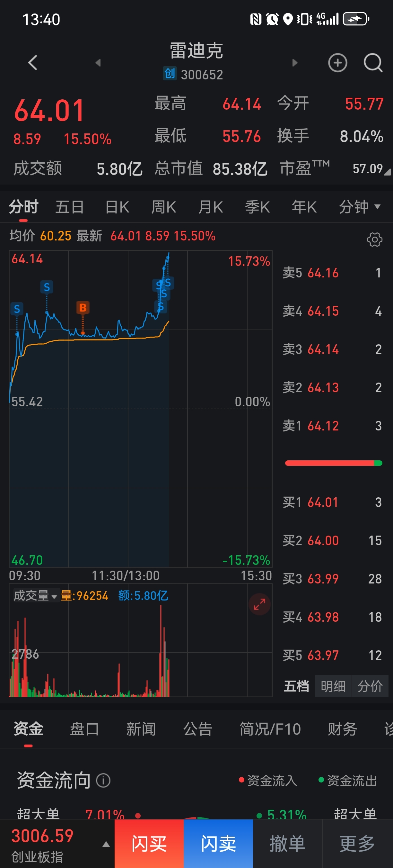Open the 新闻 tab

point(141,729)
